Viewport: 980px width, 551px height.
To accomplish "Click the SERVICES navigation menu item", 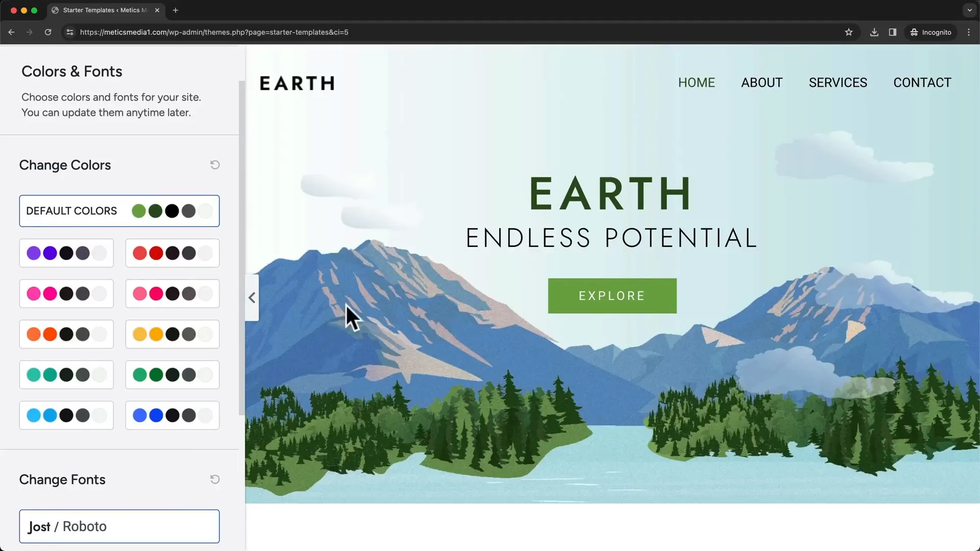I will click(x=838, y=82).
